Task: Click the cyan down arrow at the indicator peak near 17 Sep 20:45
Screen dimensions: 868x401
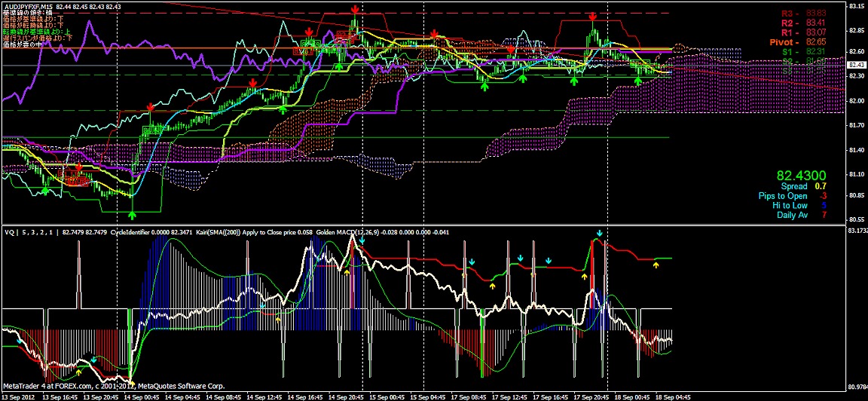Action: point(599,234)
